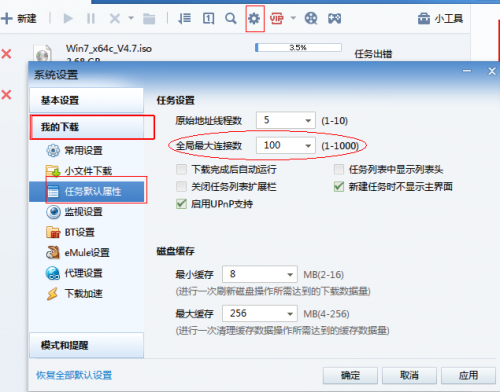The image size is (500, 392).
Task: Click red X beside Win7_x64c_V4.7.iso task
Action: [x=6, y=53]
